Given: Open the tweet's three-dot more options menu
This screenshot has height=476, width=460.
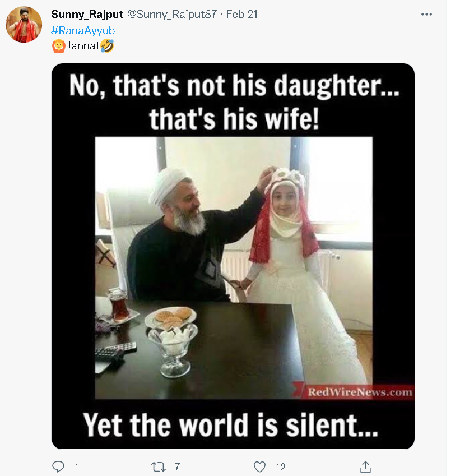Looking at the screenshot, I should pos(427,14).
